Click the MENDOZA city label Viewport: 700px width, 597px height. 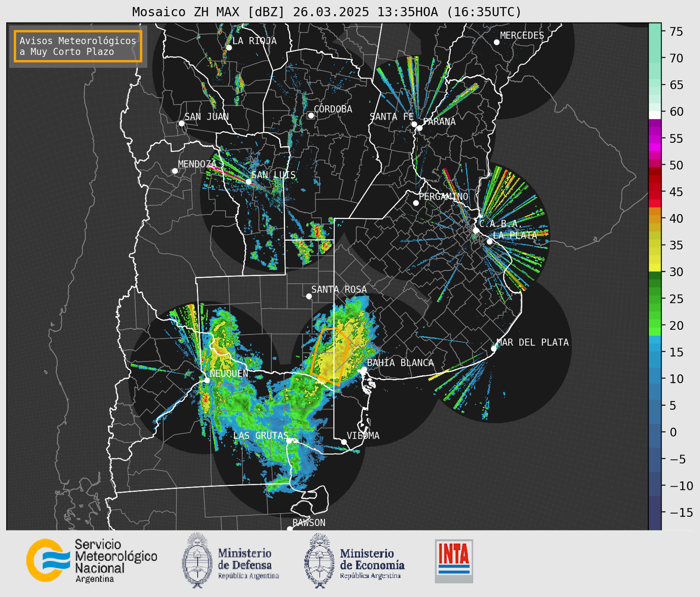click(x=197, y=164)
